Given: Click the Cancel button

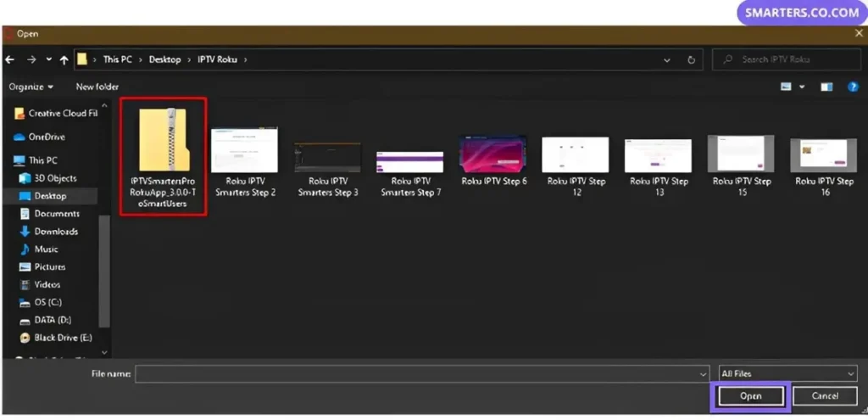Looking at the screenshot, I should tap(825, 396).
